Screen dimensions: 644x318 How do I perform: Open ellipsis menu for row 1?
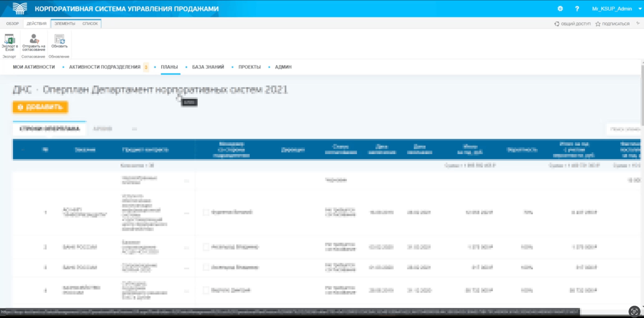[x=187, y=213]
